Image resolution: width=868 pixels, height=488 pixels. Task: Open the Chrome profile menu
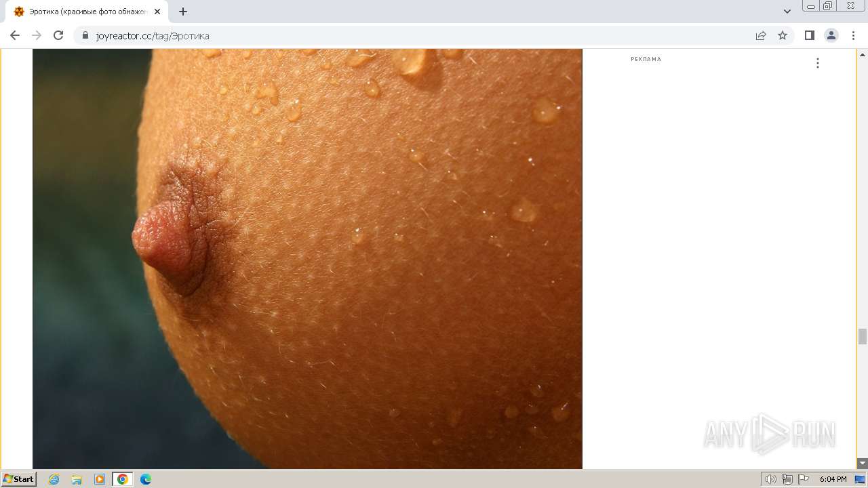pos(831,35)
